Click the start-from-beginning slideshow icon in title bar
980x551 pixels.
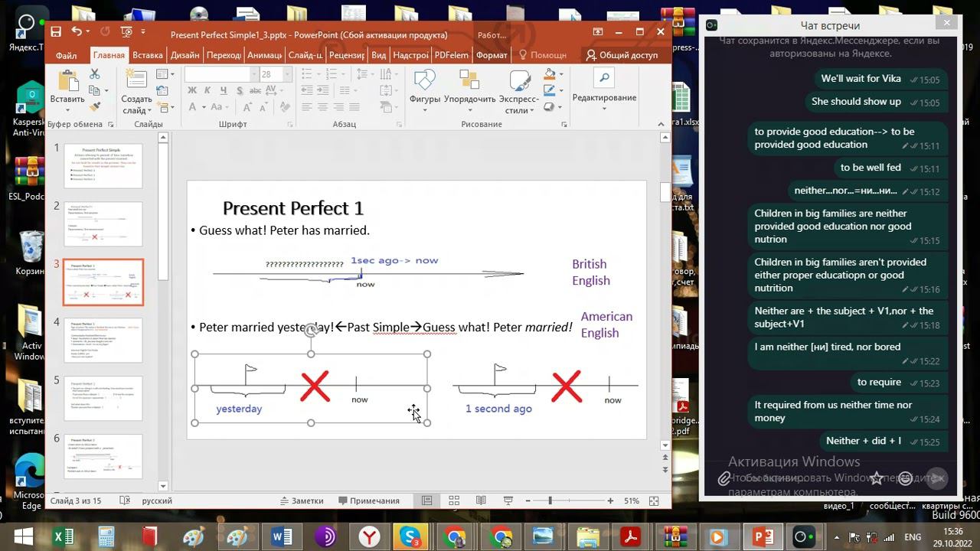pyautogui.click(x=126, y=32)
